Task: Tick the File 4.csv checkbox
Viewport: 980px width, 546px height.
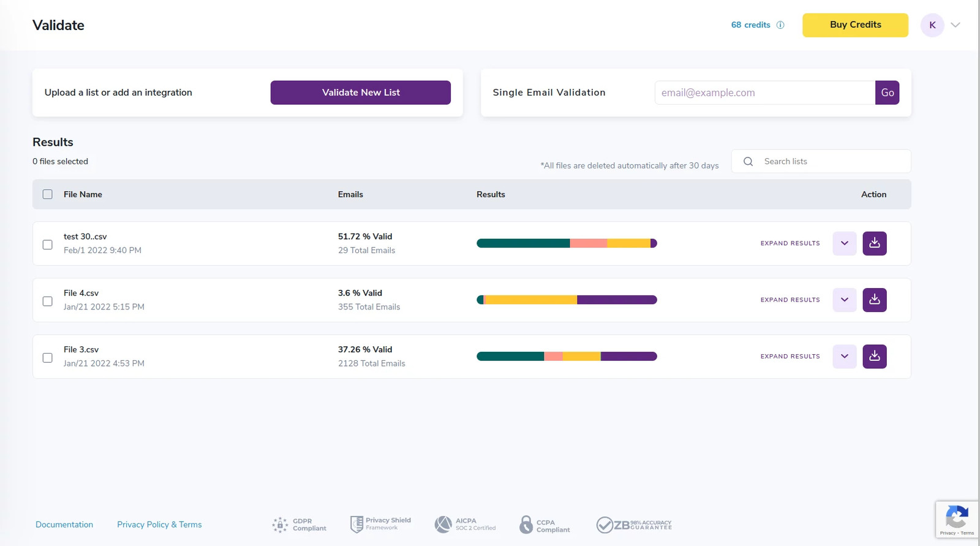Action: [x=48, y=301]
